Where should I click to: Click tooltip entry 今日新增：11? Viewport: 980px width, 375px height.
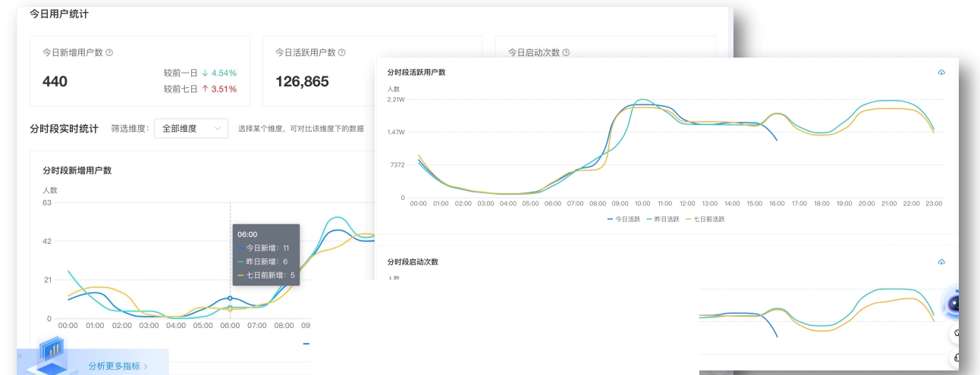click(263, 248)
